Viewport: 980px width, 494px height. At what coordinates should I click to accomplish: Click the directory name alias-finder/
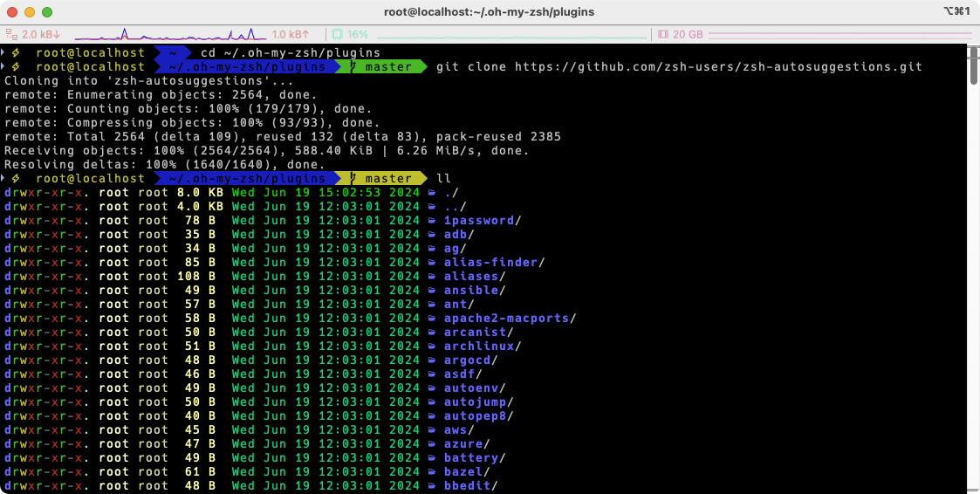tap(495, 263)
